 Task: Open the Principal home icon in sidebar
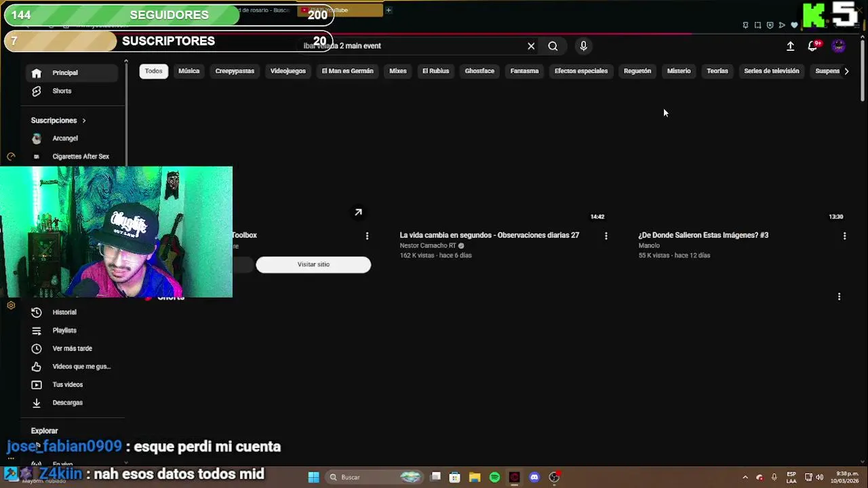[x=37, y=73]
